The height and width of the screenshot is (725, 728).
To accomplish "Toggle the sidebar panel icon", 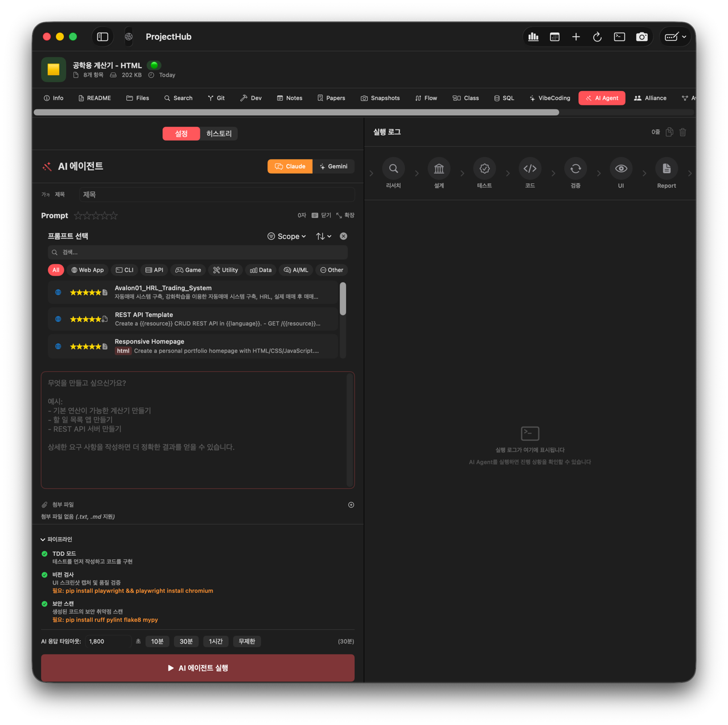I will click(x=102, y=37).
